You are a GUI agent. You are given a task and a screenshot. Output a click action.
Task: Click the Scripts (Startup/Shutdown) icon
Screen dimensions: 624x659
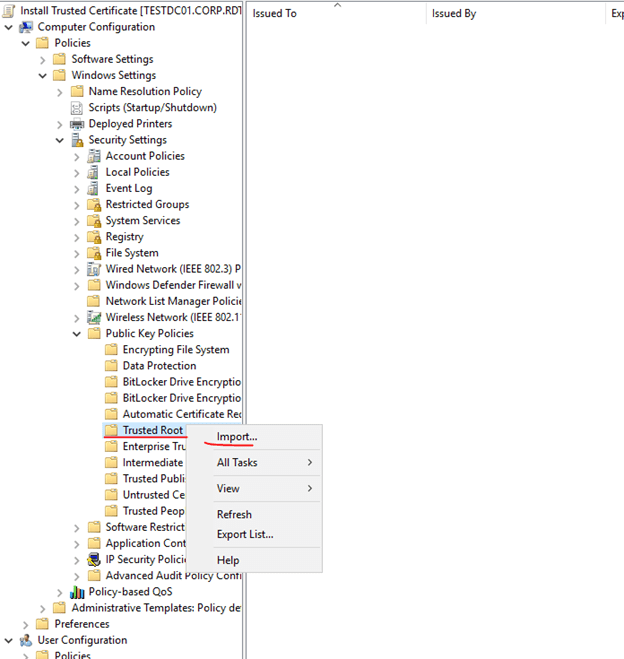tap(77, 108)
